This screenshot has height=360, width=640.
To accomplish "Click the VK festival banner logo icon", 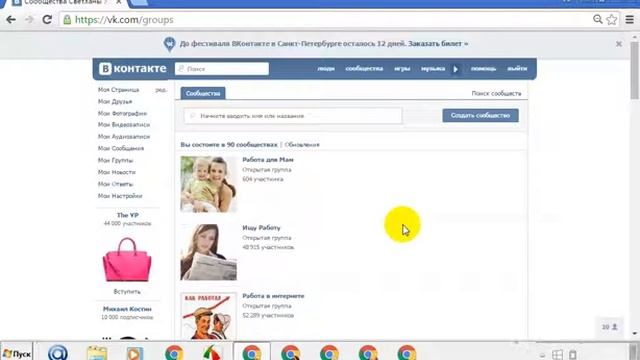I will tap(169, 44).
